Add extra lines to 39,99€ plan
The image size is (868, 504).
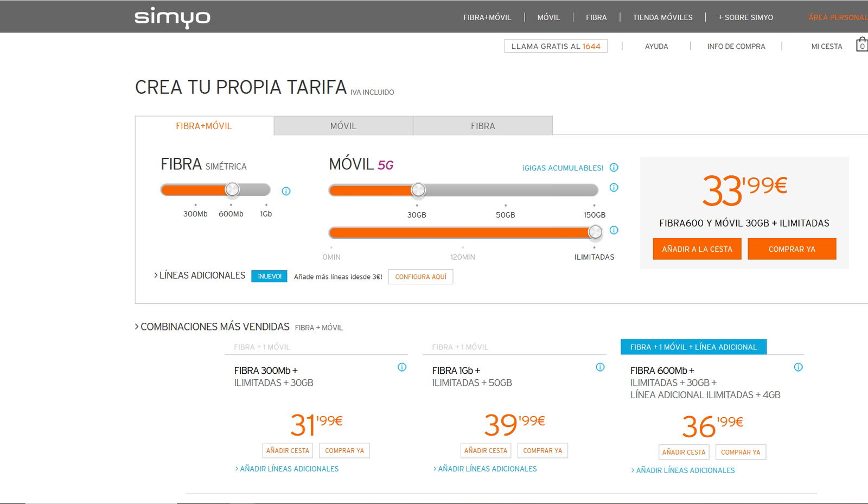(484, 469)
